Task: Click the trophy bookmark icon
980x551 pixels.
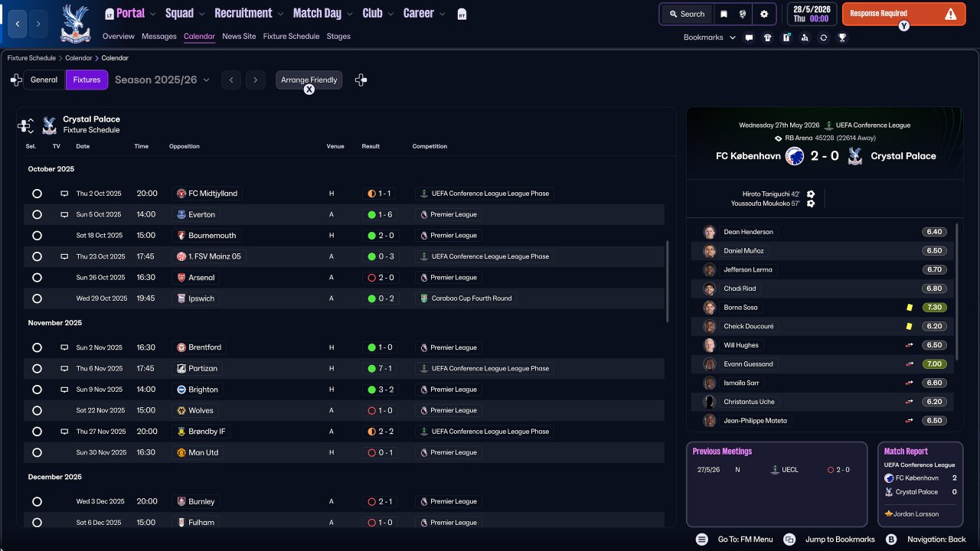Action: click(x=842, y=37)
